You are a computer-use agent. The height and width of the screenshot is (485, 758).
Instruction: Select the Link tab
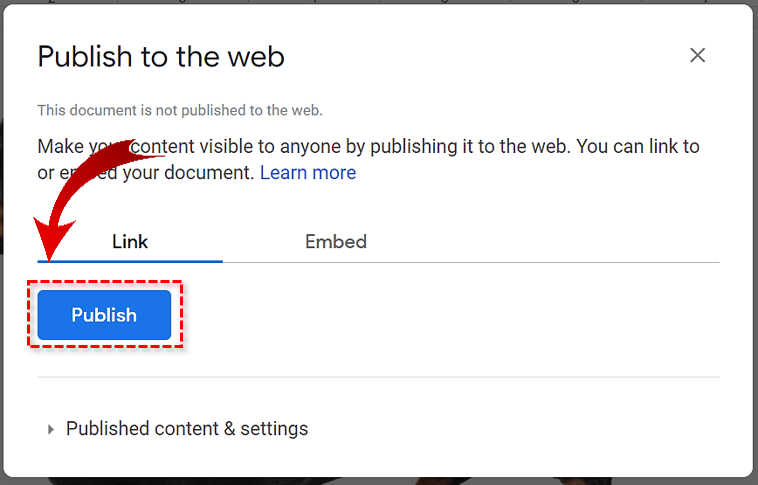coord(130,241)
